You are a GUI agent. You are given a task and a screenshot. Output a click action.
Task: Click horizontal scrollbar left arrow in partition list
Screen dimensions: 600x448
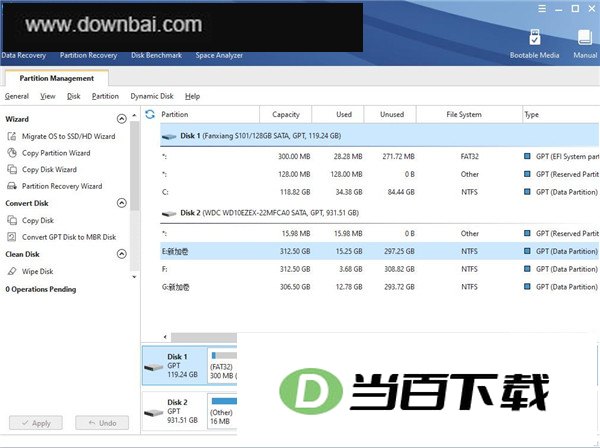165,337
